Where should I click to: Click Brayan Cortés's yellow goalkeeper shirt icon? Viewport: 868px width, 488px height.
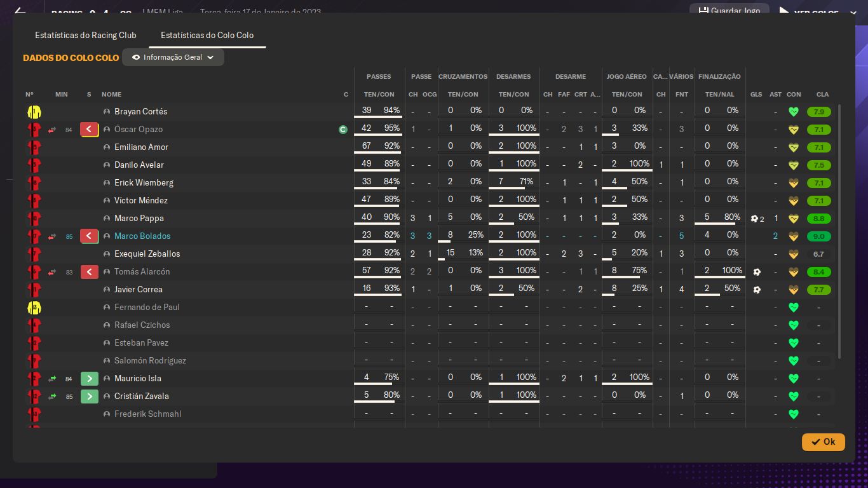pos(34,112)
